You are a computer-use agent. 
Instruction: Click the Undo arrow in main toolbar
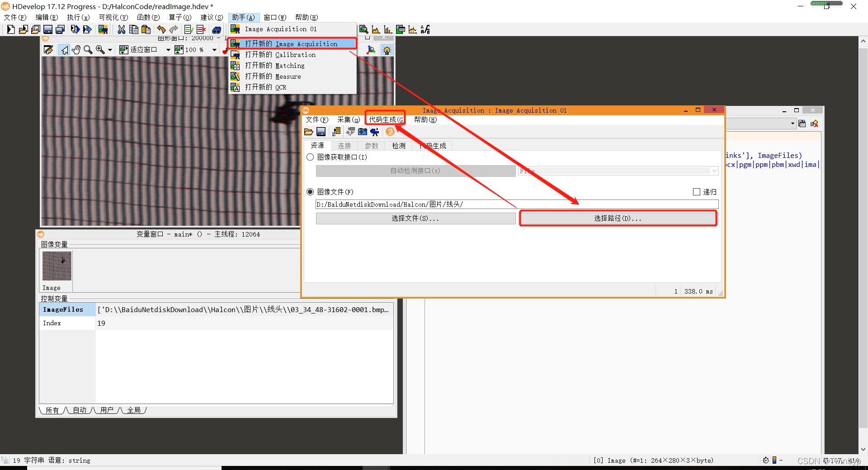(x=161, y=29)
